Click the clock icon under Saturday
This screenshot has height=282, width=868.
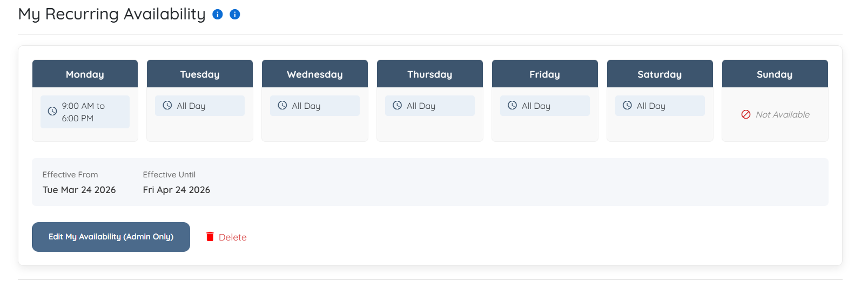click(627, 106)
